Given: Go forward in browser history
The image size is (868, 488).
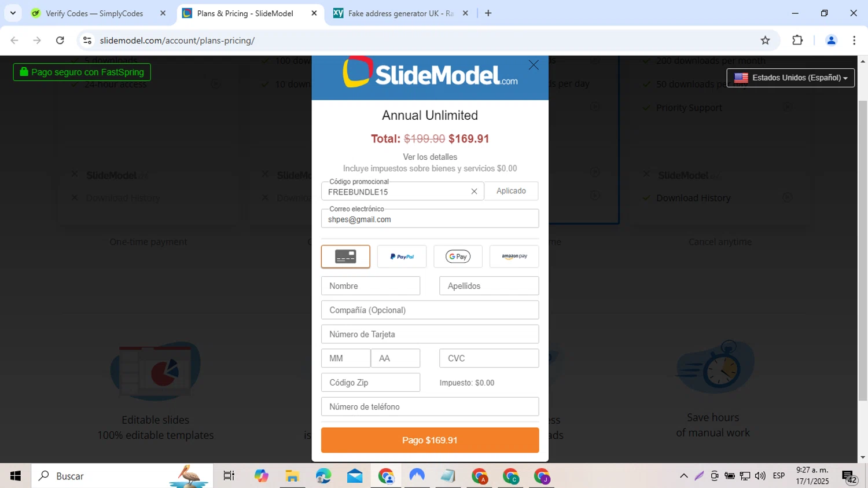Looking at the screenshot, I should (37, 41).
